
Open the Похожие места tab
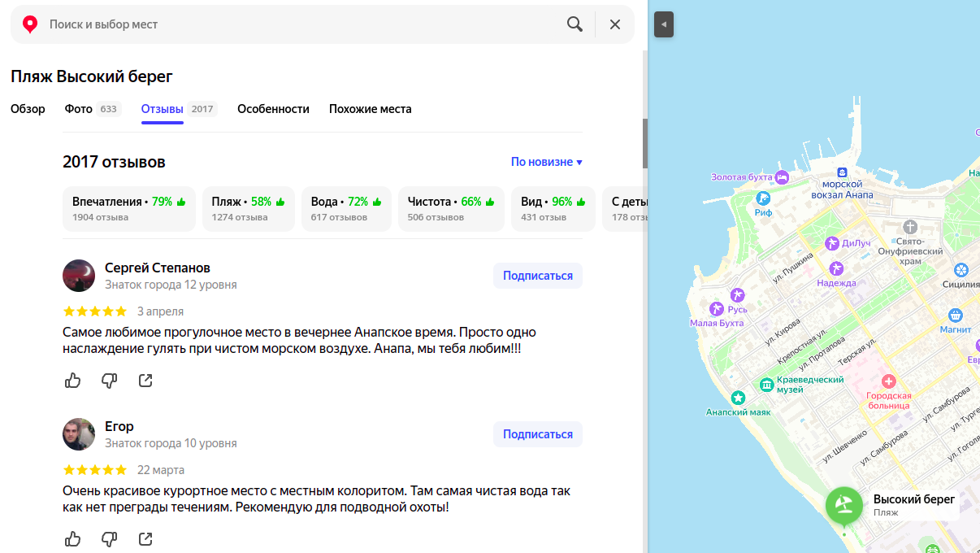coord(370,109)
